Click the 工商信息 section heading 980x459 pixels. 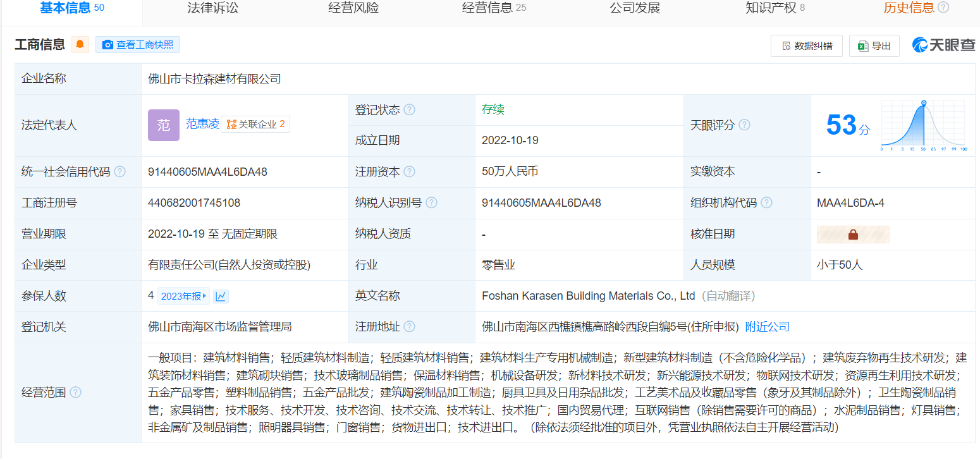[40, 44]
